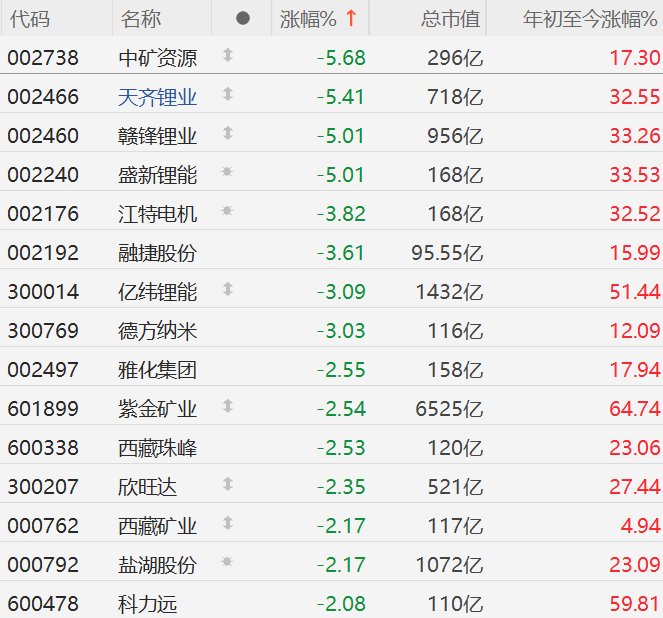Image resolution: width=663 pixels, height=618 pixels.
Task: Select stock name 赣锋锂业
Action: [157, 136]
